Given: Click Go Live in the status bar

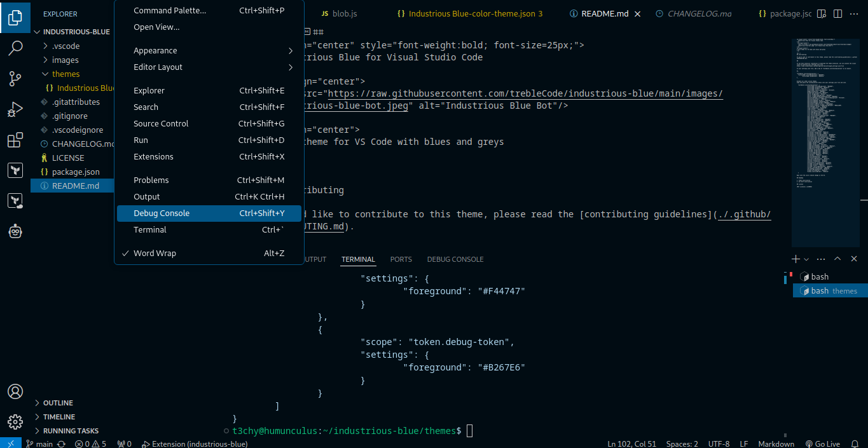Looking at the screenshot, I should point(822,444).
